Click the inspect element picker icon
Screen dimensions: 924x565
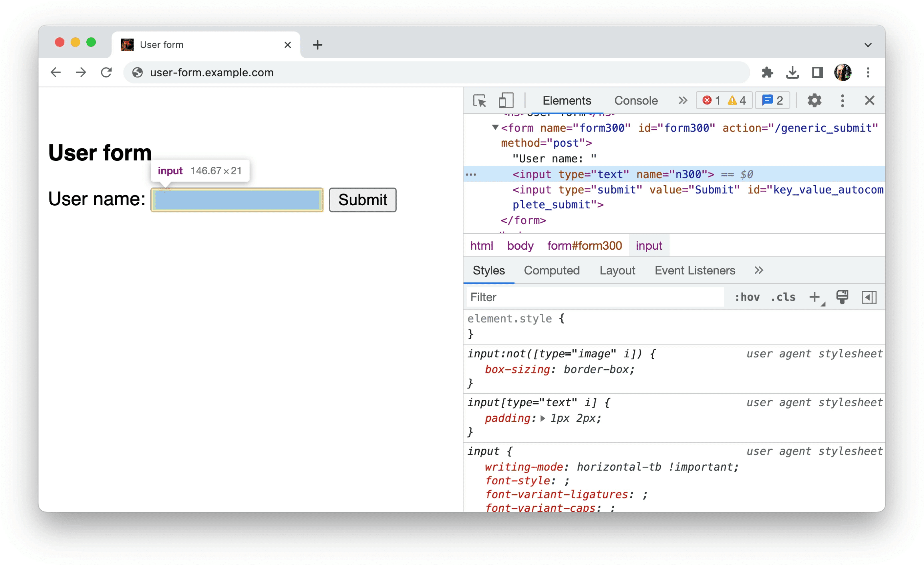tap(480, 101)
